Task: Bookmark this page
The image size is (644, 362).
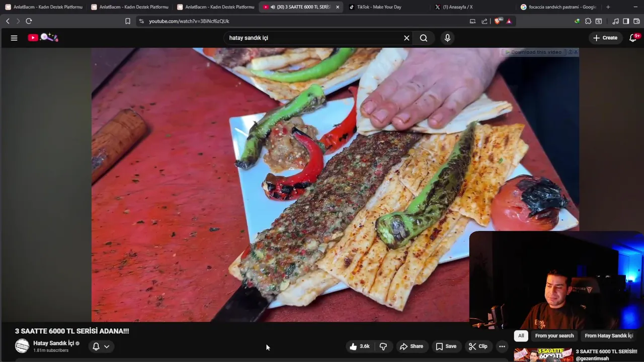Action: 128,21
